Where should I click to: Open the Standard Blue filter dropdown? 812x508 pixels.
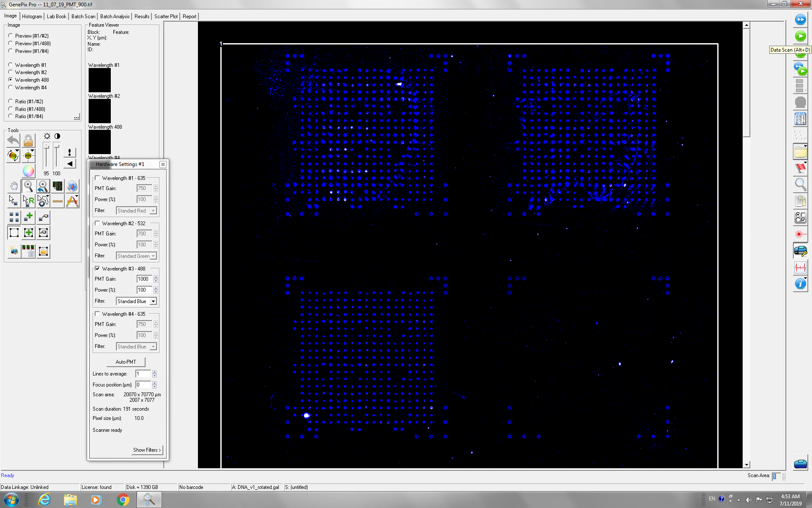pyautogui.click(x=153, y=301)
